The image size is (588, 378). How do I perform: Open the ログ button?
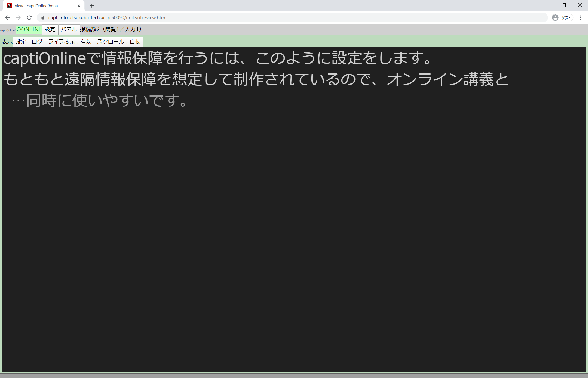(x=37, y=42)
